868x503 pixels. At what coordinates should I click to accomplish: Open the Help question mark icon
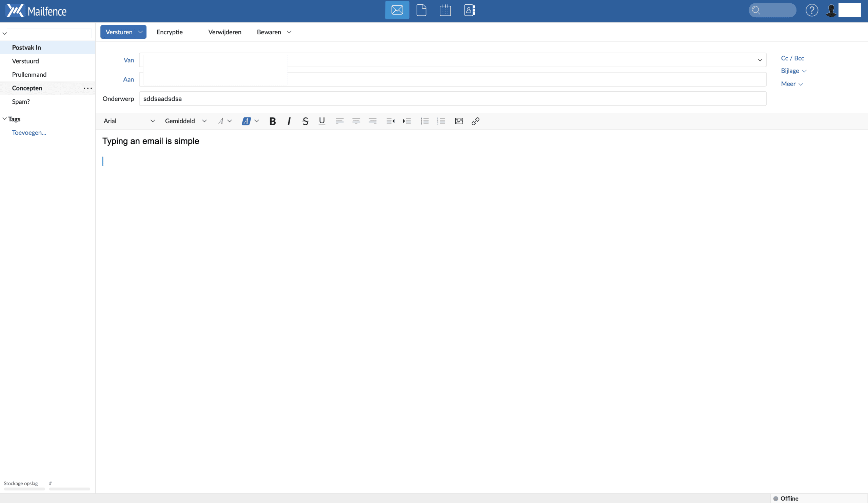click(812, 10)
